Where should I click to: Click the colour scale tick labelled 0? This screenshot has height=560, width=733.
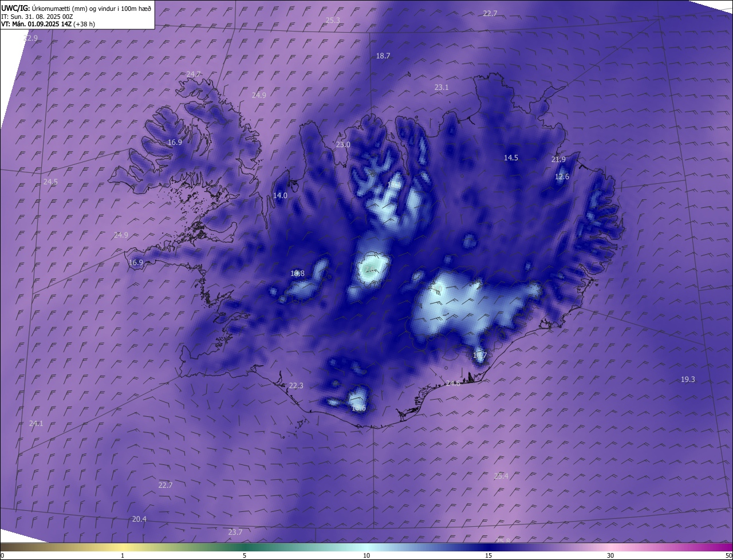tap(2, 555)
